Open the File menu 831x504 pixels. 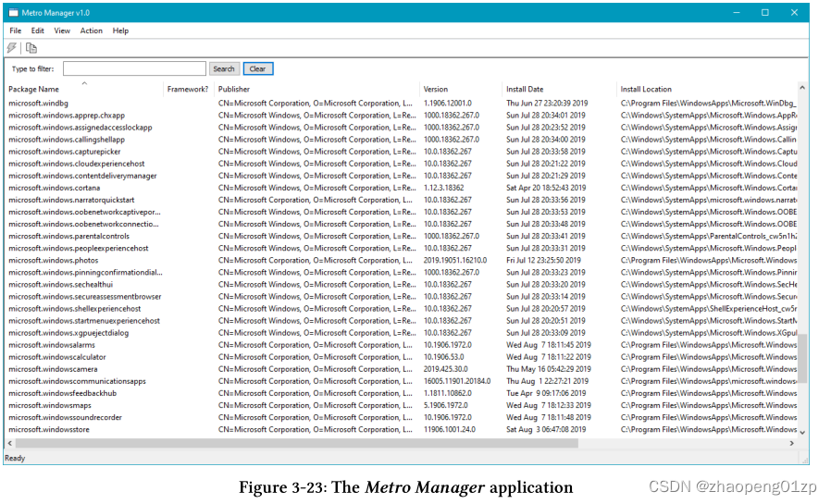pos(16,31)
